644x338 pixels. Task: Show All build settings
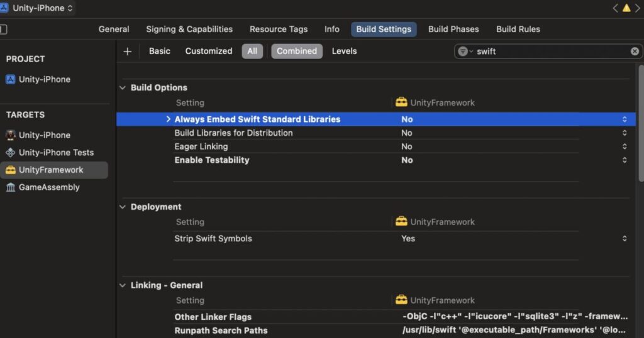[x=252, y=52]
